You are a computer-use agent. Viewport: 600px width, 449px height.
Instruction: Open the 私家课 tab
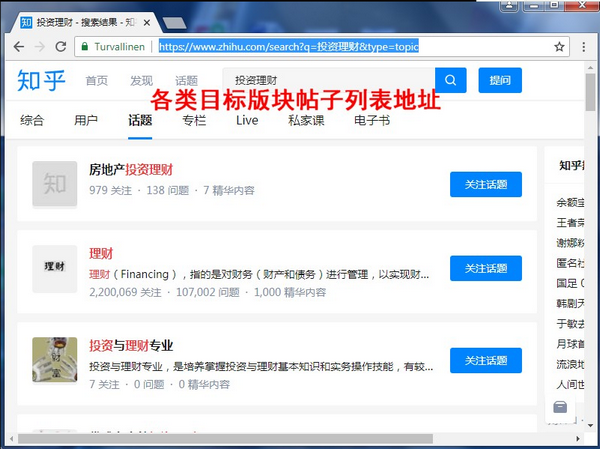click(306, 121)
